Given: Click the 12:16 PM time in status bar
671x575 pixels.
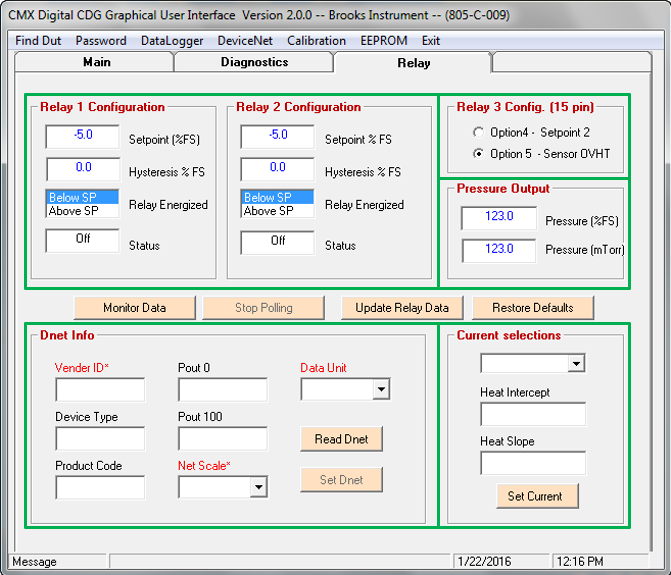Looking at the screenshot, I should click(x=580, y=561).
